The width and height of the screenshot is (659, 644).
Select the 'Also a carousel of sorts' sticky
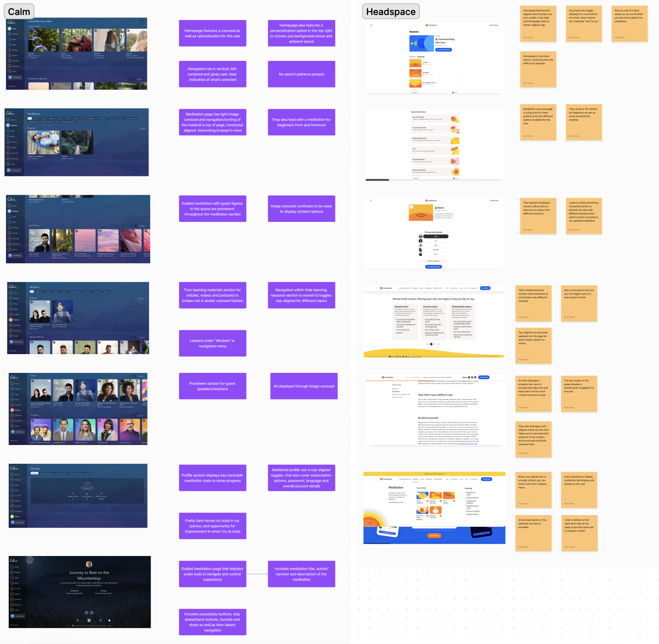579,303
